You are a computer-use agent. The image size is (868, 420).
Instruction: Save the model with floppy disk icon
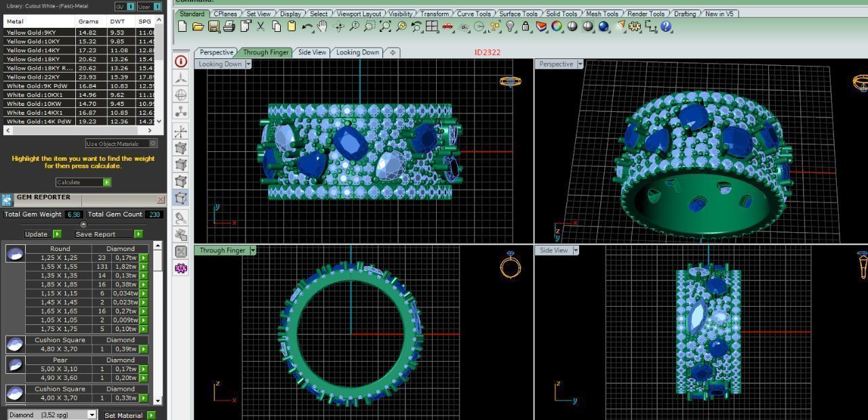click(214, 26)
